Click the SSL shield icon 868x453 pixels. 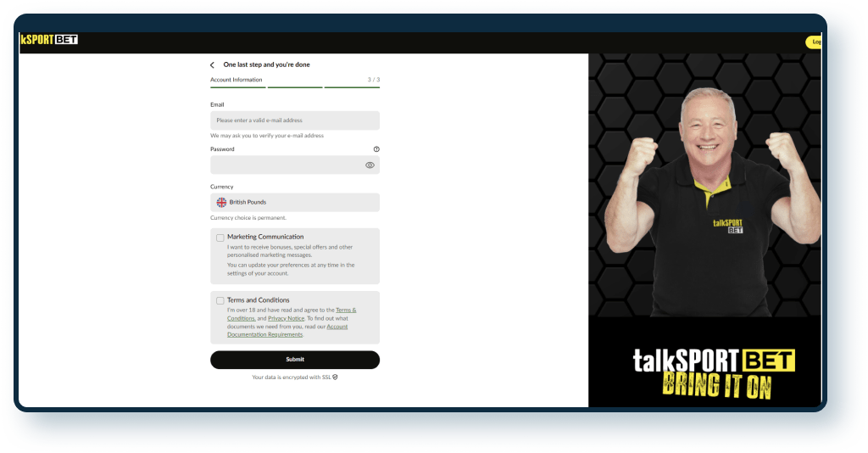tap(335, 377)
